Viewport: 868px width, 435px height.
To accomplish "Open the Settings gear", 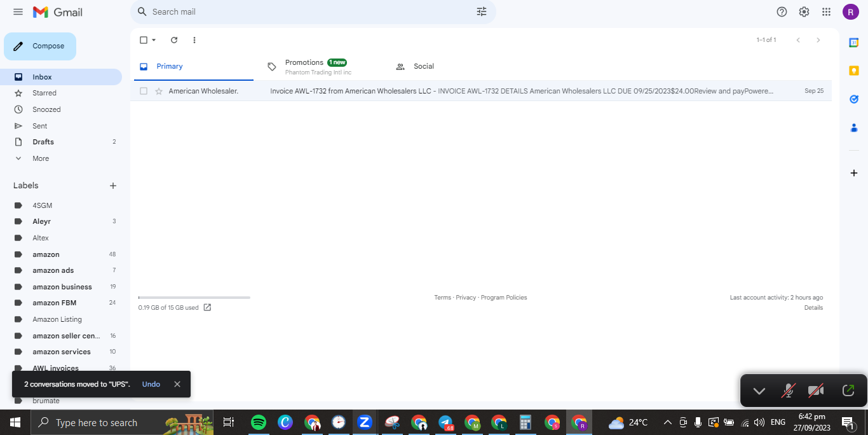I will pyautogui.click(x=804, y=11).
